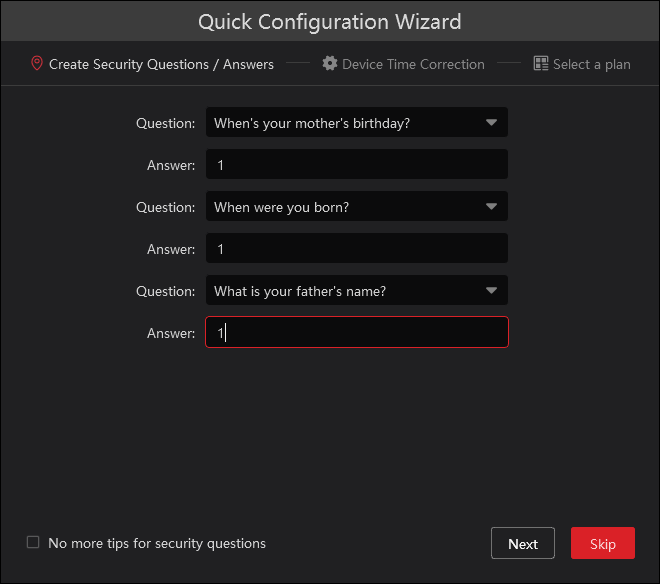The image size is (660, 584).
Task: Click the 'No more tips for security questions' label
Action: pos(157,543)
